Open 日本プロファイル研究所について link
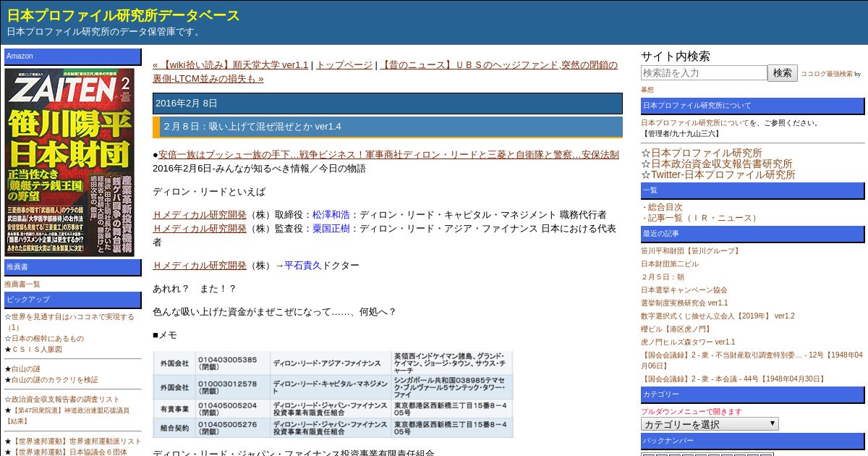This screenshot has width=868, height=456. pyautogui.click(x=695, y=122)
